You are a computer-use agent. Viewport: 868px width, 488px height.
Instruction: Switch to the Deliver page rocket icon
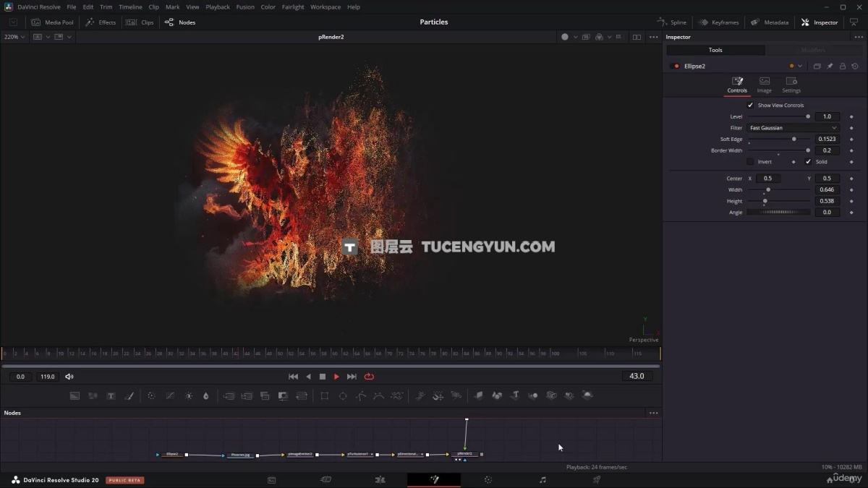pos(597,479)
